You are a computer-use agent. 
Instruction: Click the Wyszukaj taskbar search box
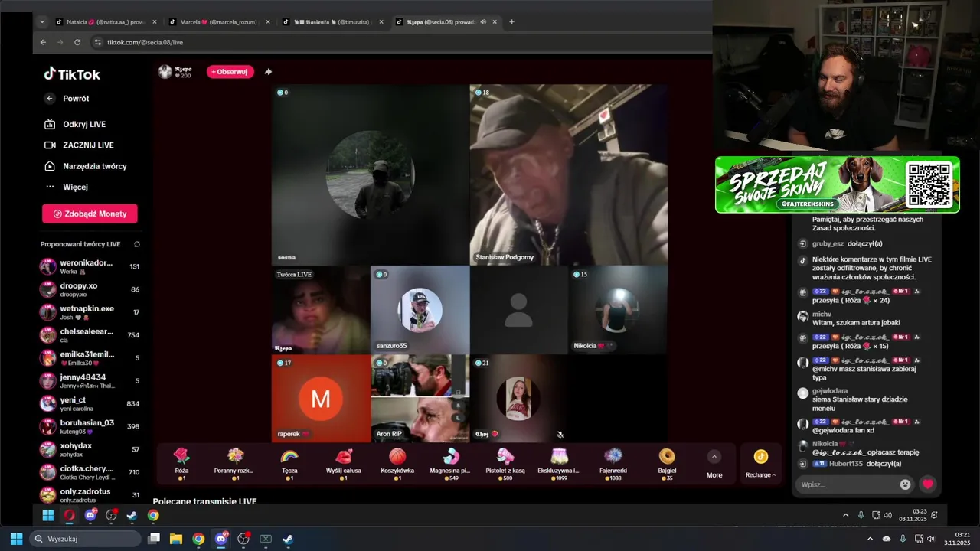point(85,539)
